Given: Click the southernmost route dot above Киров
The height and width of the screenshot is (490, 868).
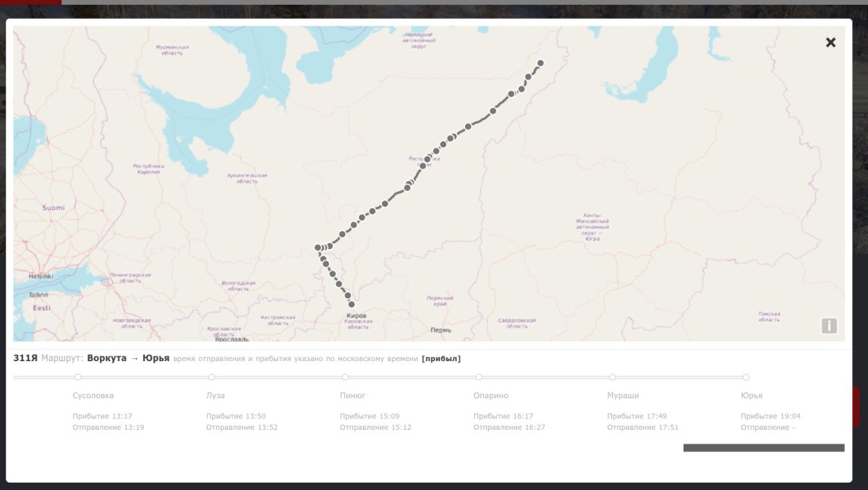Looking at the screenshot, I should tap(352, 305).
